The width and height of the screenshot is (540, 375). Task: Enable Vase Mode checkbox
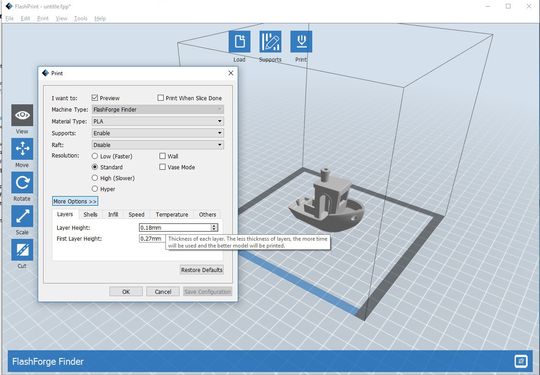click(x=163, y=167)
